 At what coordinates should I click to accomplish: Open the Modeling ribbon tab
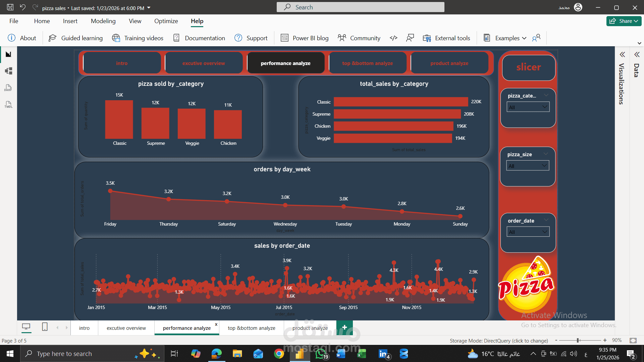click(x=103, y=21)
